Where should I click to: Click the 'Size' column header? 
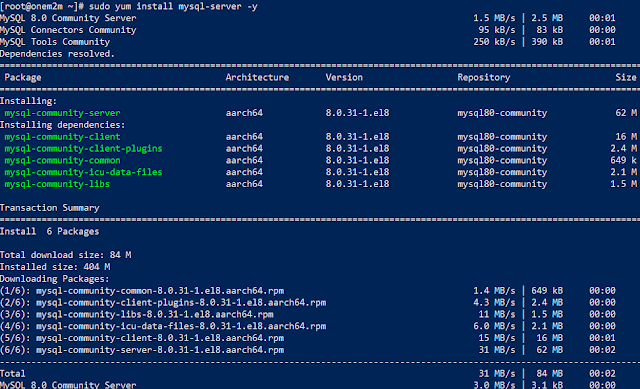click(x=626, y=78)
